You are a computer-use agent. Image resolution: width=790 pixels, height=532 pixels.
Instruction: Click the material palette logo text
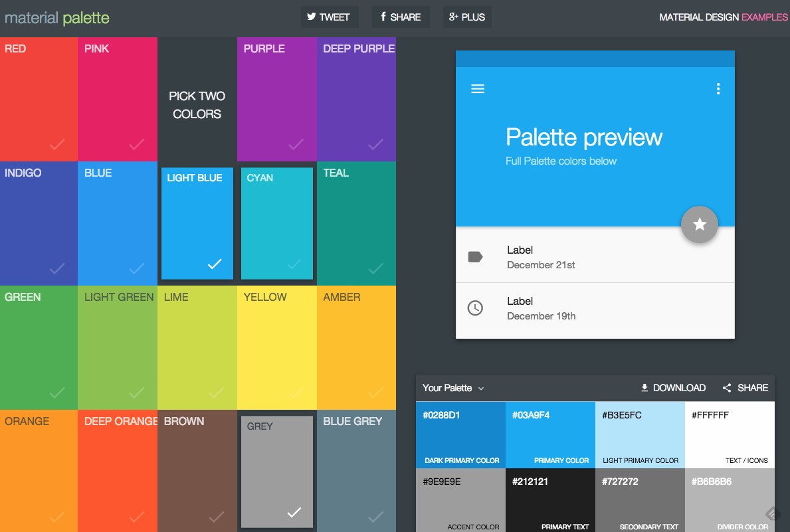(x=57, y=17)
